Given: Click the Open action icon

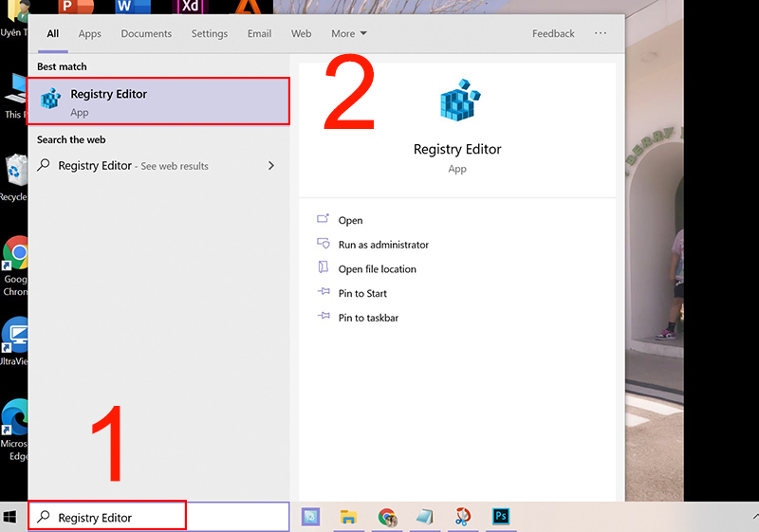Looking at the screenshot, I should pyautogui.click(x=323, y=219).
